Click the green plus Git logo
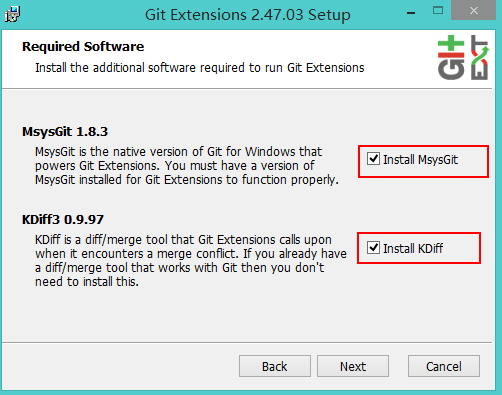Viewport: 502px width, 395px height. point(451,57)
